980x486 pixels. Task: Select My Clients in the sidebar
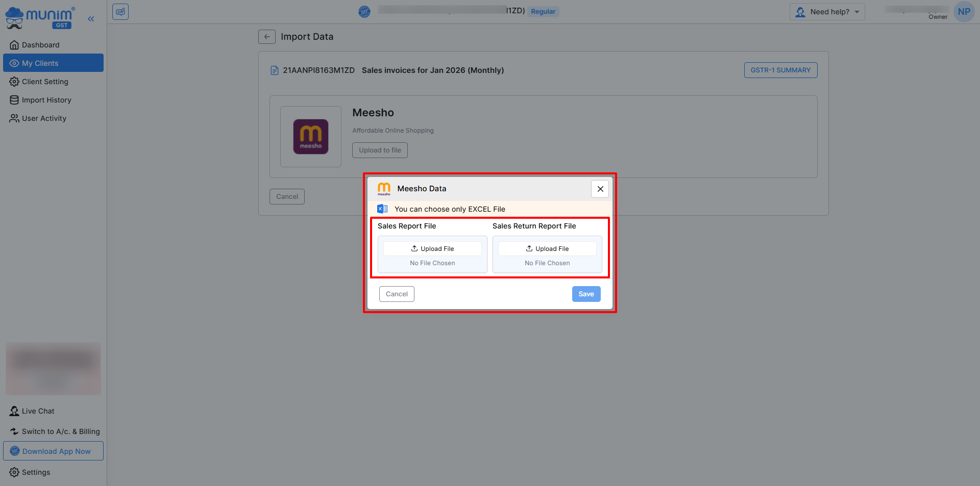(40, 63)
